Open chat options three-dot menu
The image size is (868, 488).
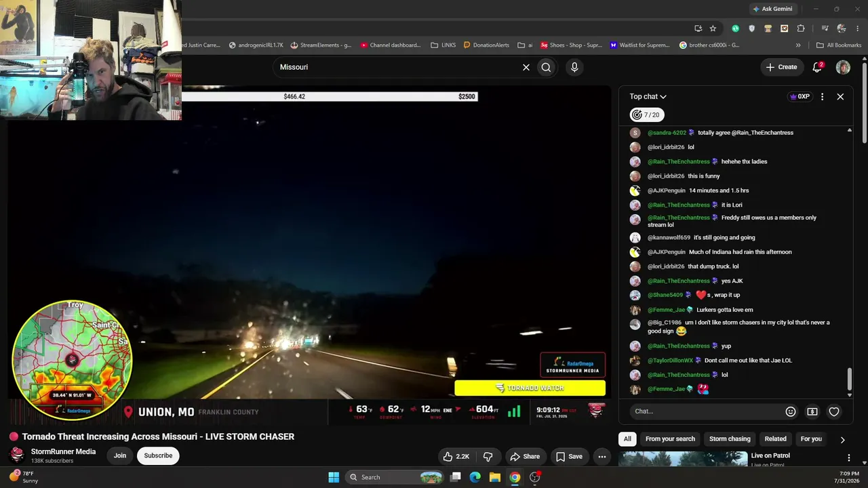point(822,97)
